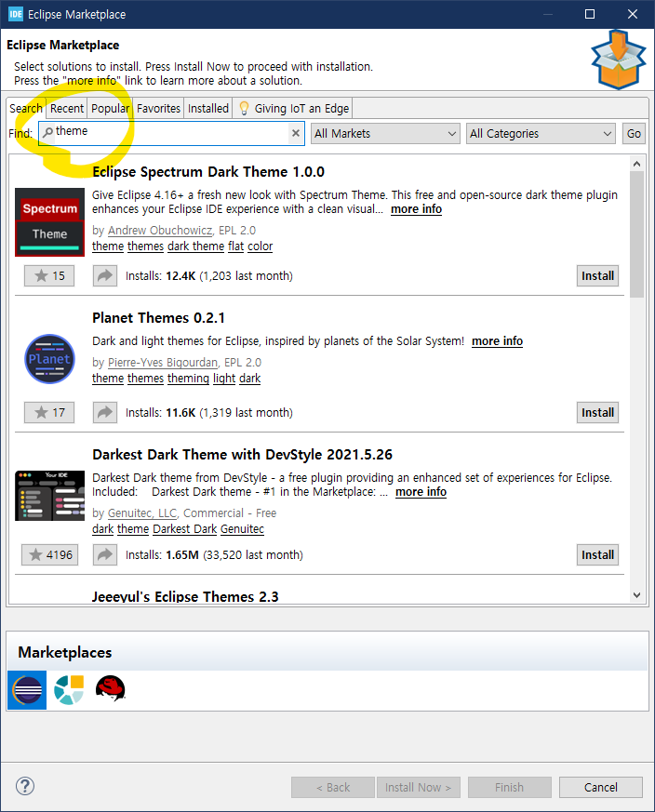
Task: Install Eclipse Spectrum Dark Theme
Action: 597,275
